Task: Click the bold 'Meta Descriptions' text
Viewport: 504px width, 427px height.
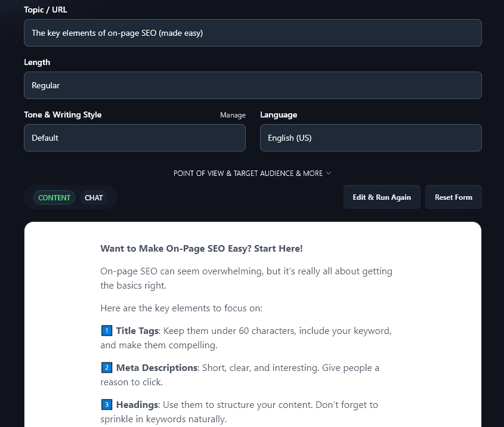Action: click(156, 368)
